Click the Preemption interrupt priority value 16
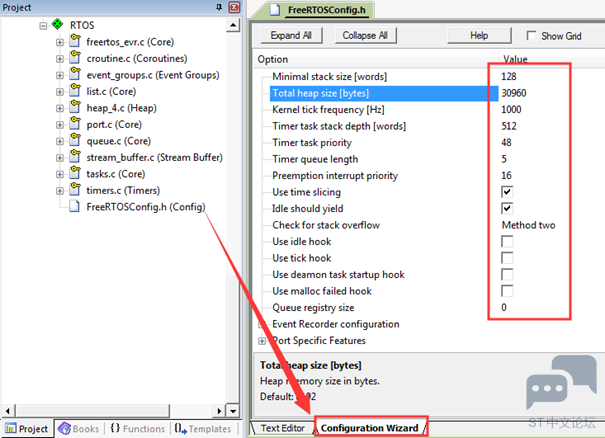 pyautogui.click(x=506, y=176)
